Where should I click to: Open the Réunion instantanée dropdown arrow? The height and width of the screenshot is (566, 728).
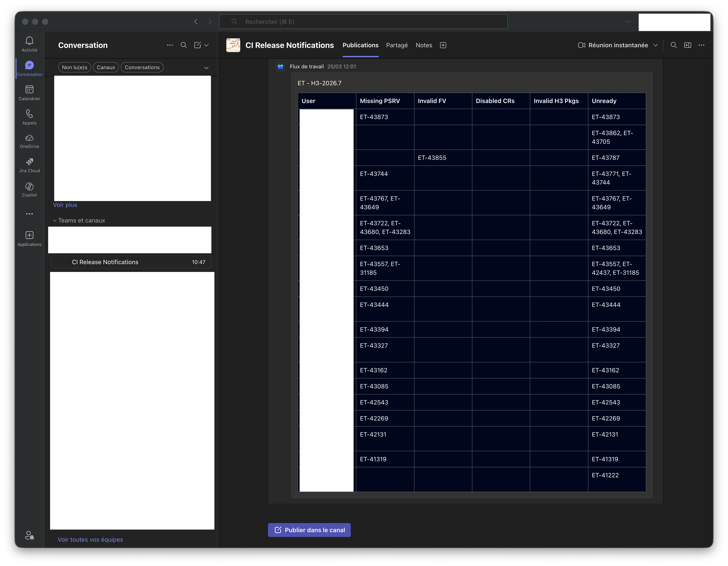tap(656, 45)
